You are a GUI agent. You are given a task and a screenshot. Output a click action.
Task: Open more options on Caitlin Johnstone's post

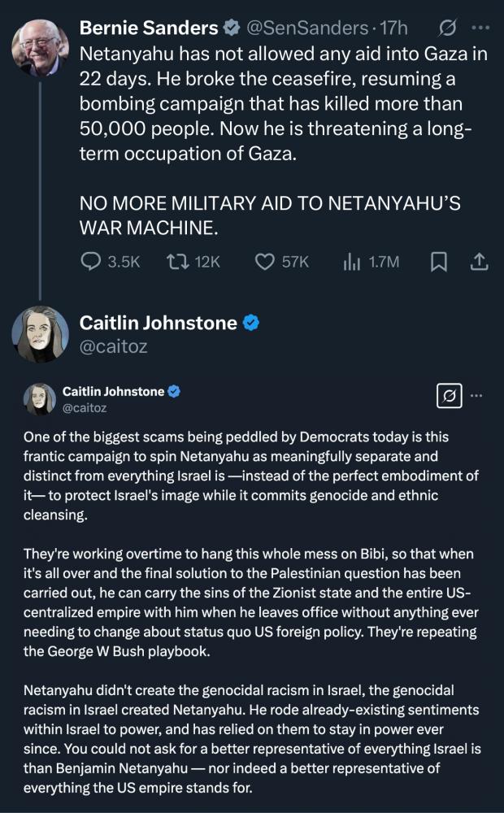(477, 396)
